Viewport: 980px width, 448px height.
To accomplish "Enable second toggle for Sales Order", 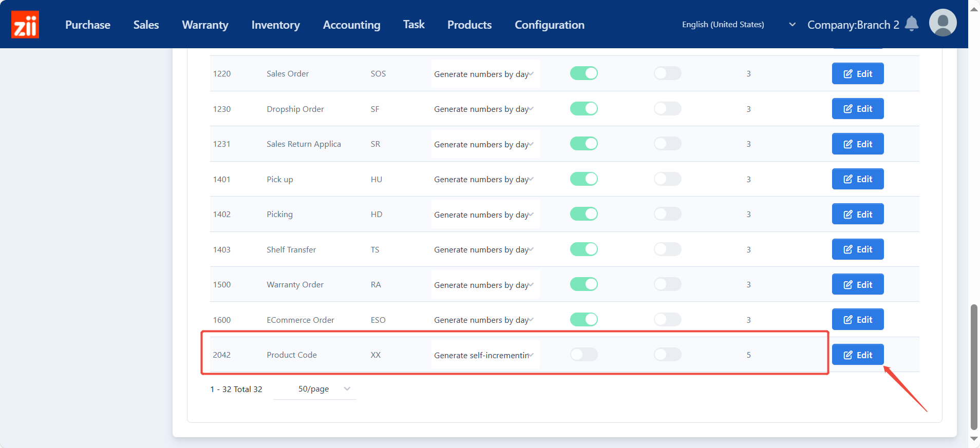I will tap(668, 73).
